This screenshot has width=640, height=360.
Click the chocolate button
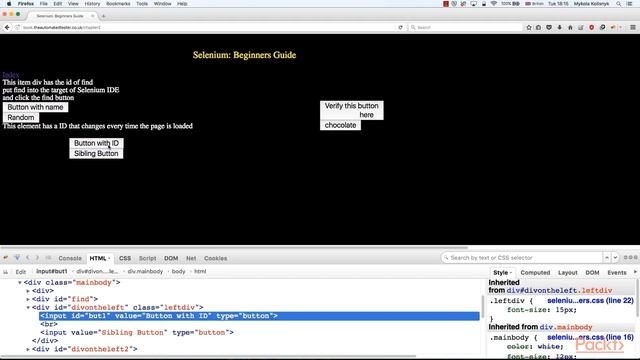point(340,125)
